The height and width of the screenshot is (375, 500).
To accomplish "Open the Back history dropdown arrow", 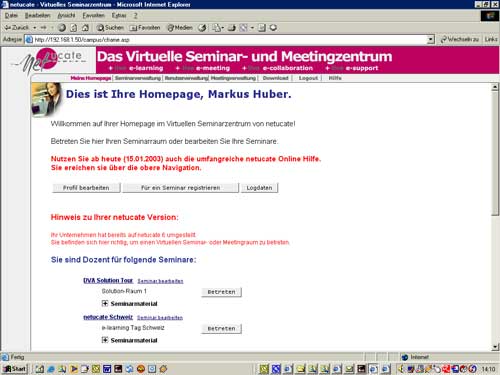I will [x=34, y=28].
